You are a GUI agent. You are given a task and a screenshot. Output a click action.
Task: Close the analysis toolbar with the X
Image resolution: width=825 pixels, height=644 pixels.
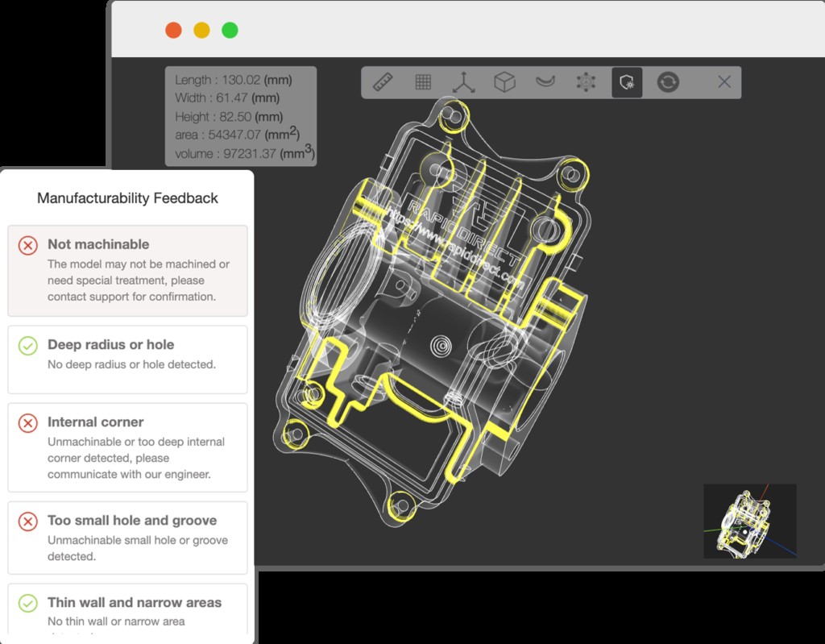coord(723,82)
